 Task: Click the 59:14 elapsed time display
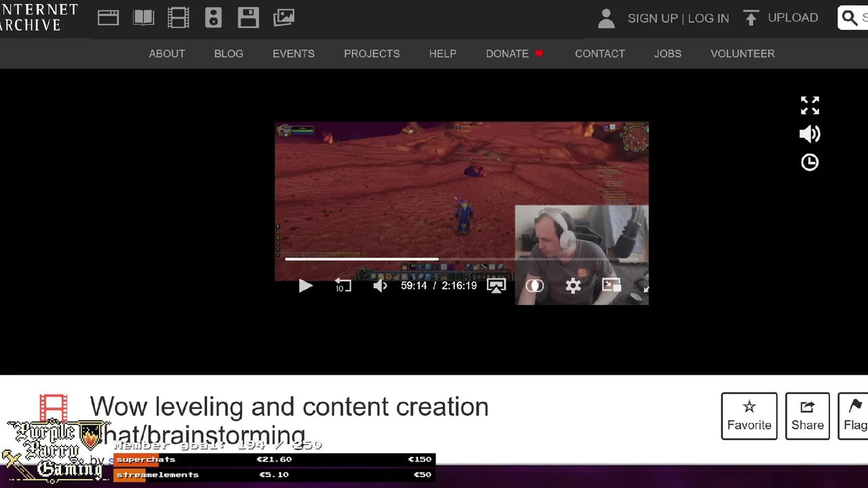tap(414, 286)
